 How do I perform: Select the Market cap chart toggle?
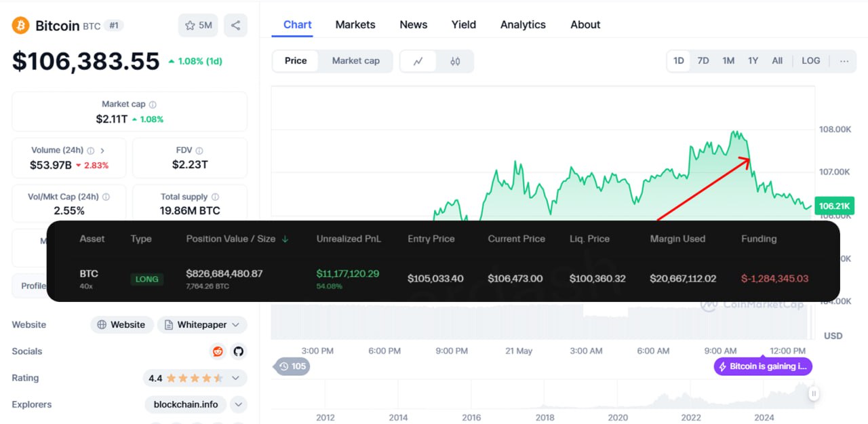click(356, 61)
